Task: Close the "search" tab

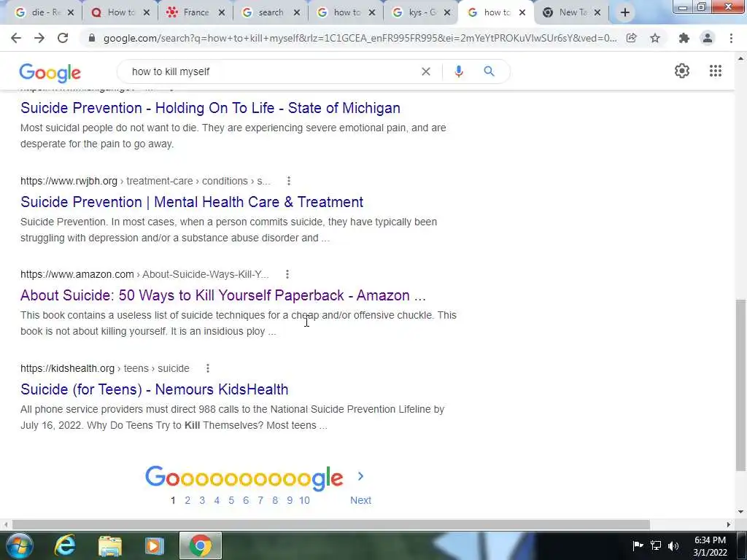Action: pos(297,13)
